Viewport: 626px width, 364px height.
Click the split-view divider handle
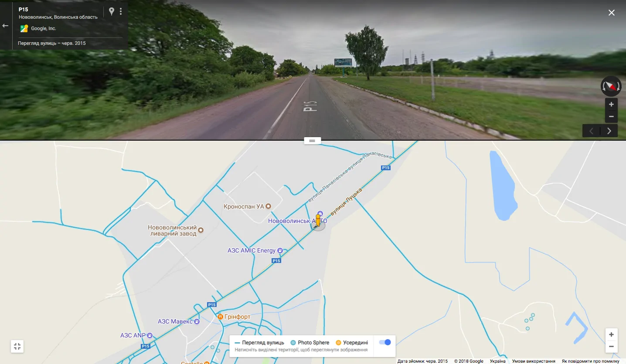pos(312,140)
